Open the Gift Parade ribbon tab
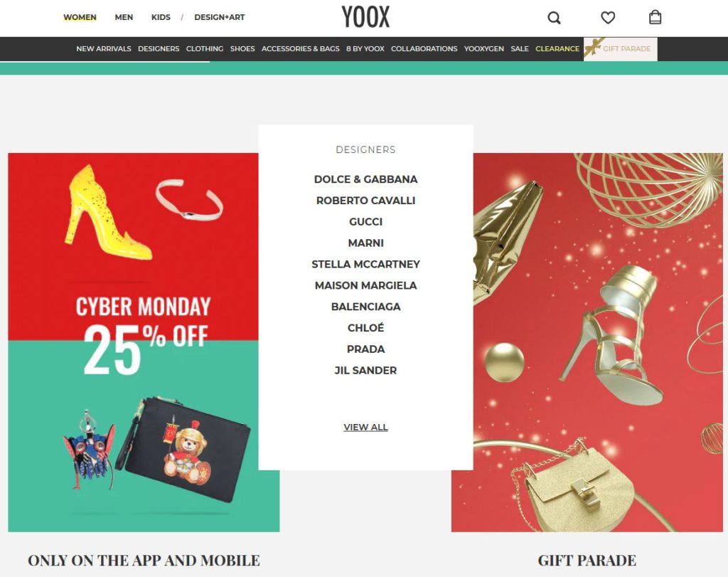Image resolution: width=728 pixels, height=577 pixels. [620, 49]
